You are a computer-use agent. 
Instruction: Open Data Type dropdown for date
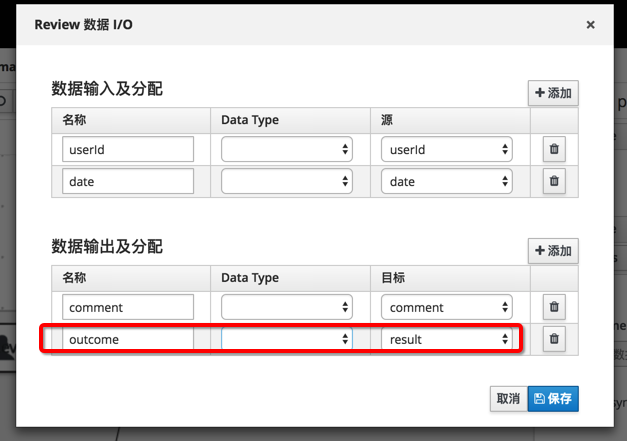pyautogui.click(x=287, y=182)
